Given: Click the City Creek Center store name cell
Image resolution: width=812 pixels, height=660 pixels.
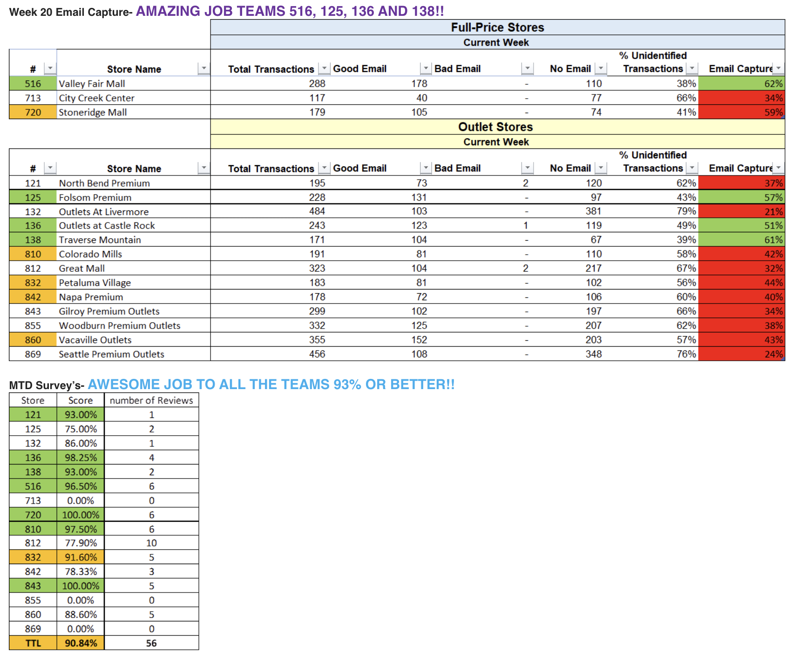Looking at the screenshot, I should pos(134,98).
